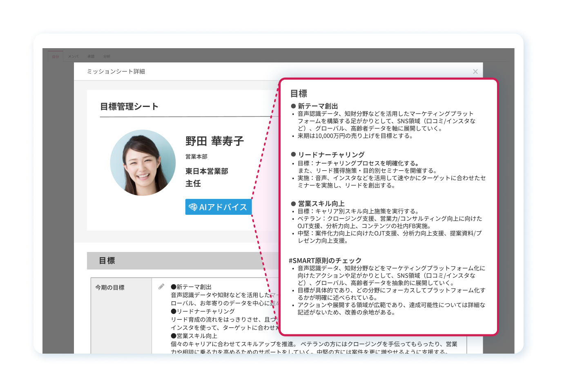The height and width of the screenshot is (392, 562).
Task: Switch to the 自分 tab
Action: tap(56, 57)
